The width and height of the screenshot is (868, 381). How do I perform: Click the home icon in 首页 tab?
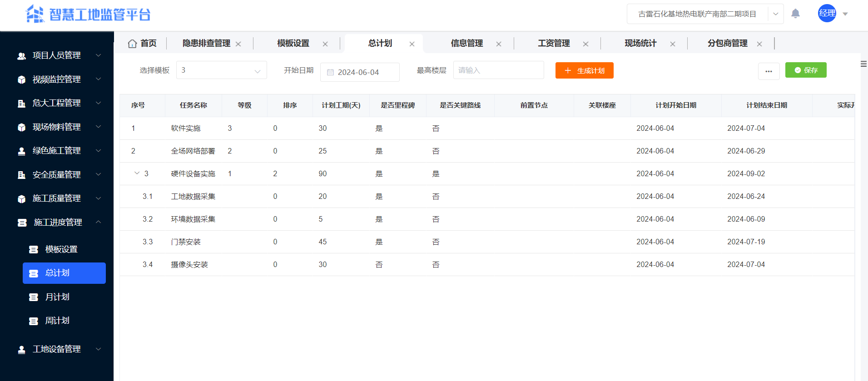132,44
